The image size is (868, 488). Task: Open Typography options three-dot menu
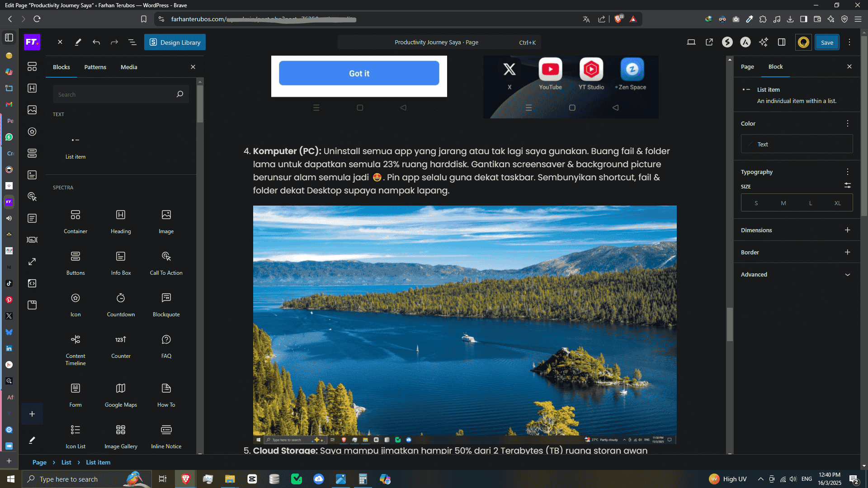(x=847, y=172)
